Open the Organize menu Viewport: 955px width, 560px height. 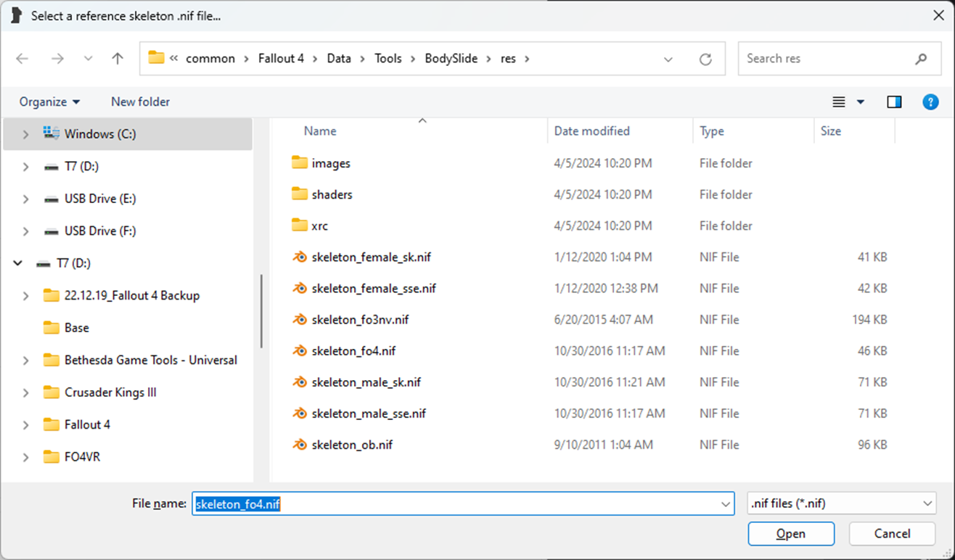click(49, 102)
